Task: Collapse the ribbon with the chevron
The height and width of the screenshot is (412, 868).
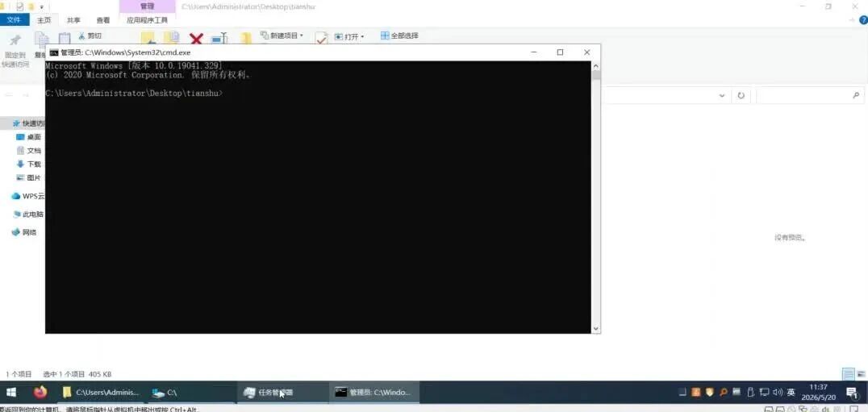Action: (x=851, y=20)
